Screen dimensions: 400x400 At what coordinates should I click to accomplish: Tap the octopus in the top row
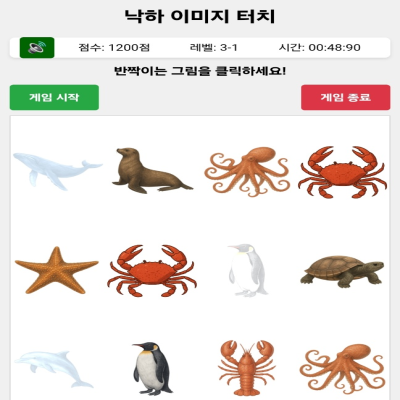tap(247, 171)
